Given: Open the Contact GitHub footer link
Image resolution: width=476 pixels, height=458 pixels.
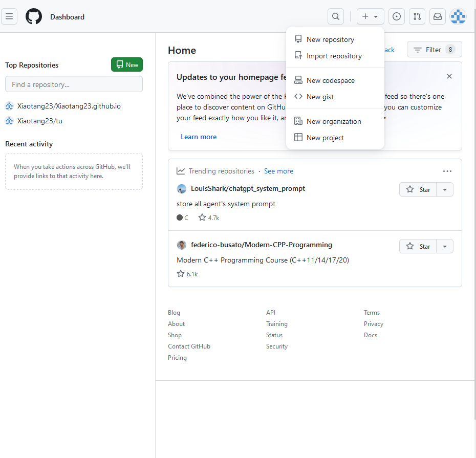Looking at the screenshot, I should [189, 346].
